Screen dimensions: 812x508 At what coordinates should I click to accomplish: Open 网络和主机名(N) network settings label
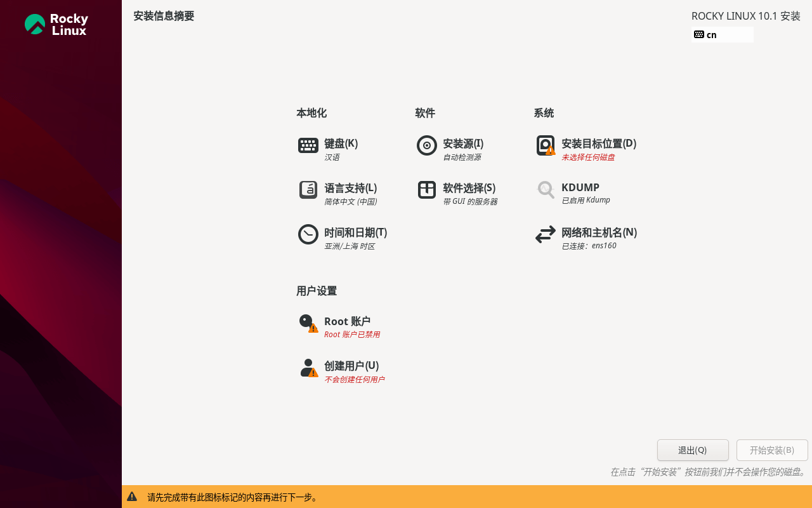coord(599,232)
